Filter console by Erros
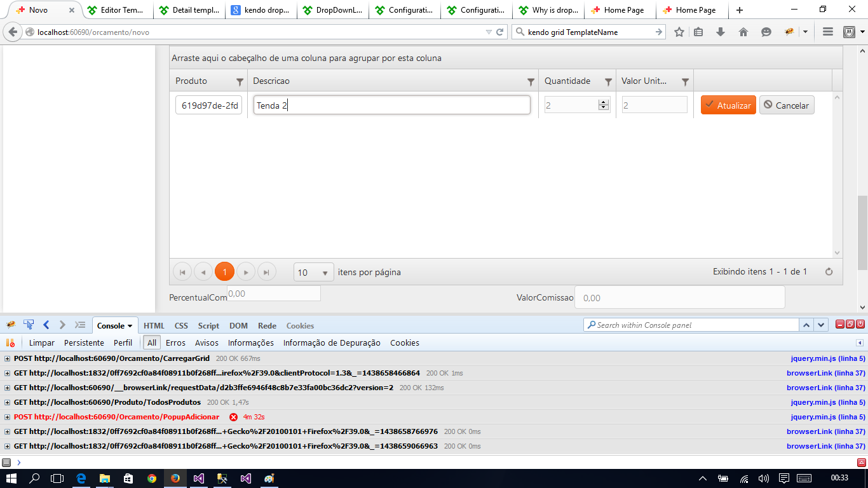The image size is (868, 488). 175,342
